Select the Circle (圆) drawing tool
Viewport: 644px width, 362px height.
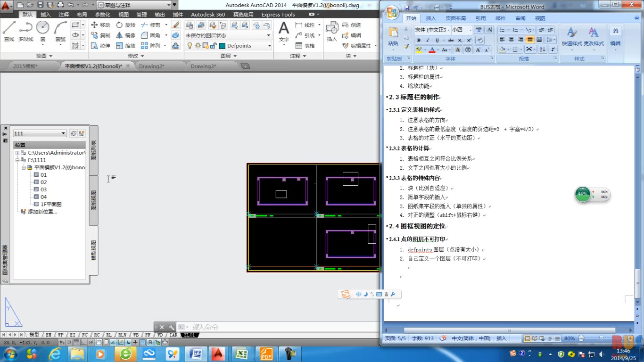[43, 31]
